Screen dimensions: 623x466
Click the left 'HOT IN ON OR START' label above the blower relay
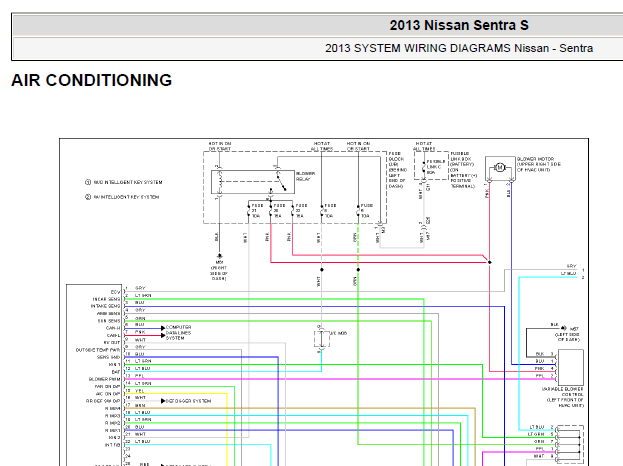click(220, 146)
